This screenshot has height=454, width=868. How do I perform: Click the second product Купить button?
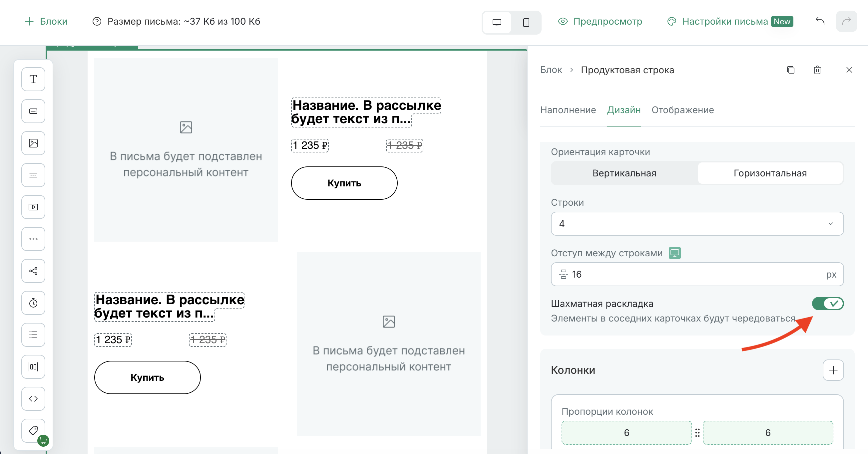coord(147,377)
